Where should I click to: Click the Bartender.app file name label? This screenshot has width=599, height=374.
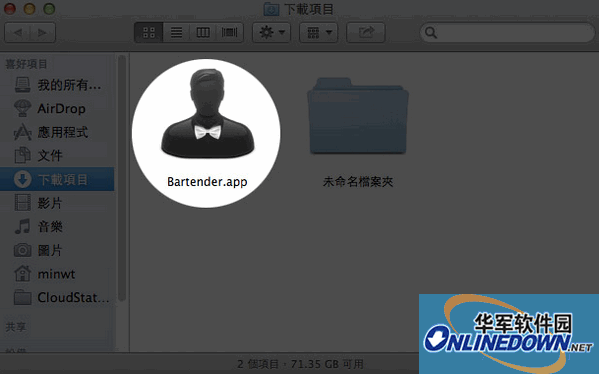click(207, 181)
